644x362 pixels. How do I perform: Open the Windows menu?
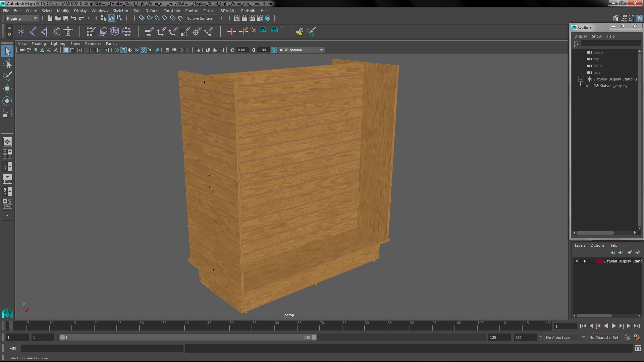pos(100,11)
